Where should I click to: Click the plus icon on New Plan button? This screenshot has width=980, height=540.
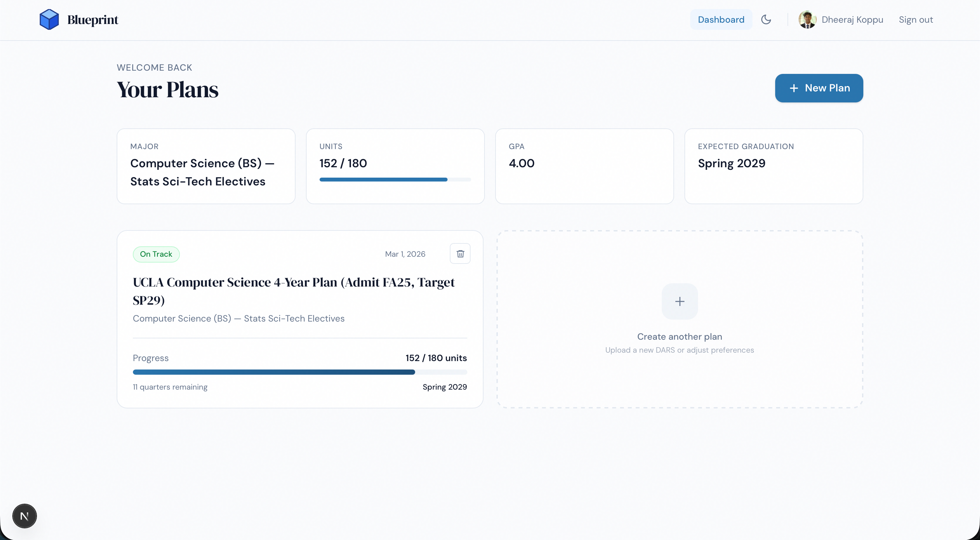pyautogui.click(x=794, y=88)
